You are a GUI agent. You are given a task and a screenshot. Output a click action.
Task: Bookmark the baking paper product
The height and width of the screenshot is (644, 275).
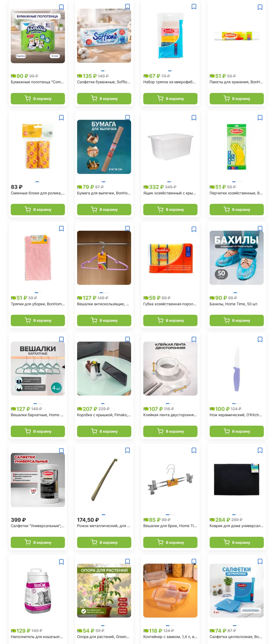pyautogui.click(x=127, y=118)
